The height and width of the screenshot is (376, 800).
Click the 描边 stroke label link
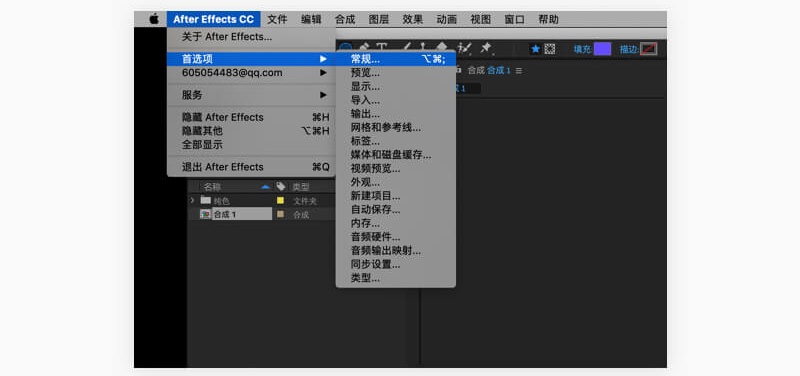[629, 49]
